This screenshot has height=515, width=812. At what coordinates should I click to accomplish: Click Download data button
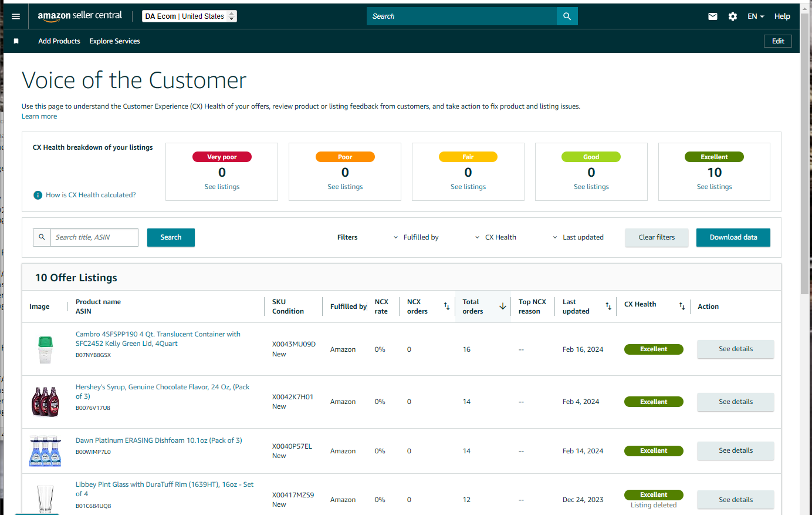click(733, 237)
